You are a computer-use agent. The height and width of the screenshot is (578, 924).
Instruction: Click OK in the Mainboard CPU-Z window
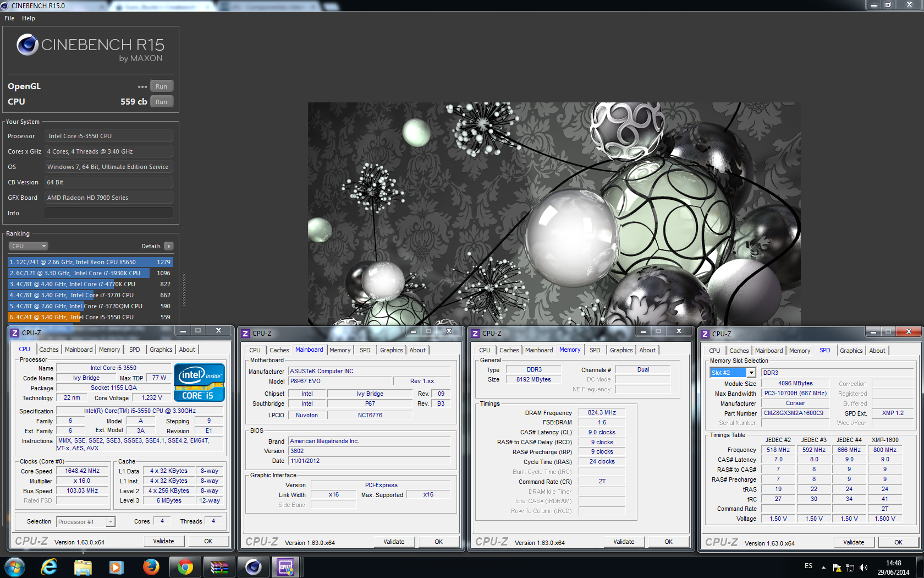438,542
